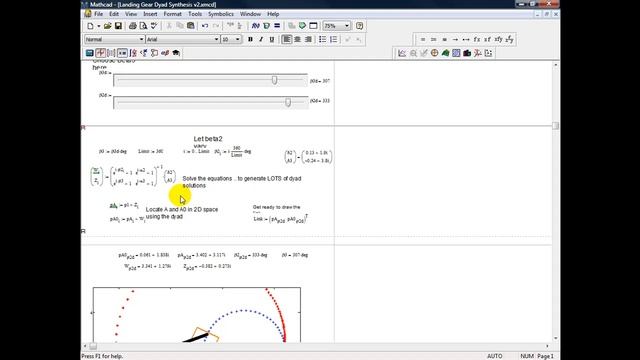640x360 pixels.
Task: Insert a polar plot from Graph toolbar
Action: pos(435,53)
